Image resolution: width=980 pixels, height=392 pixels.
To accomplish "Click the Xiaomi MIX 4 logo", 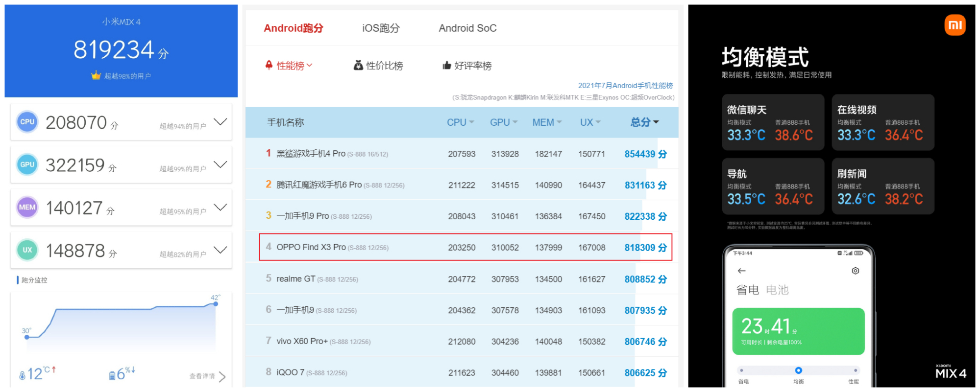I will pos(951,371).
